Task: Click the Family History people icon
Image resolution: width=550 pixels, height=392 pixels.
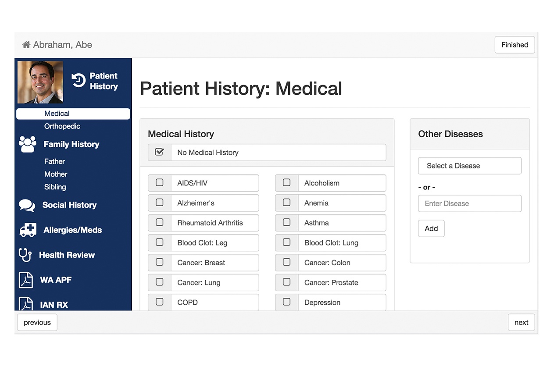Action: tap(28, 144)
